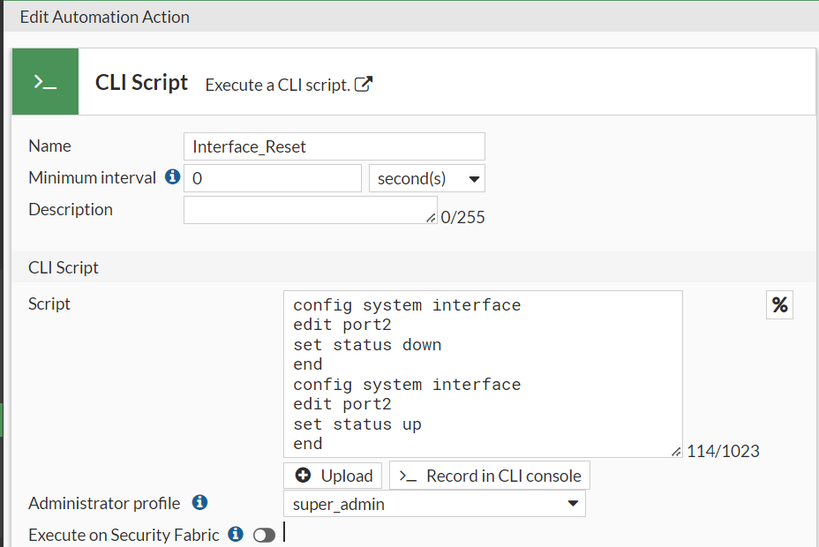
Task: Click Record in CLI console button
Action: 489,475
